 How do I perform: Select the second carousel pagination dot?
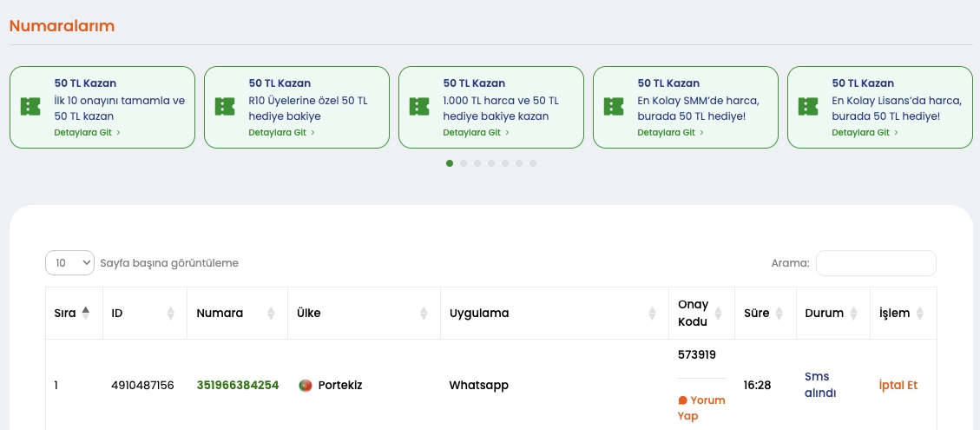(464, 163)
